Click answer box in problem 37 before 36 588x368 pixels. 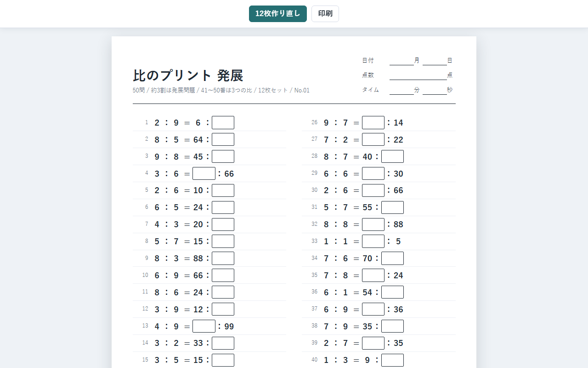(x=373, y=309)
